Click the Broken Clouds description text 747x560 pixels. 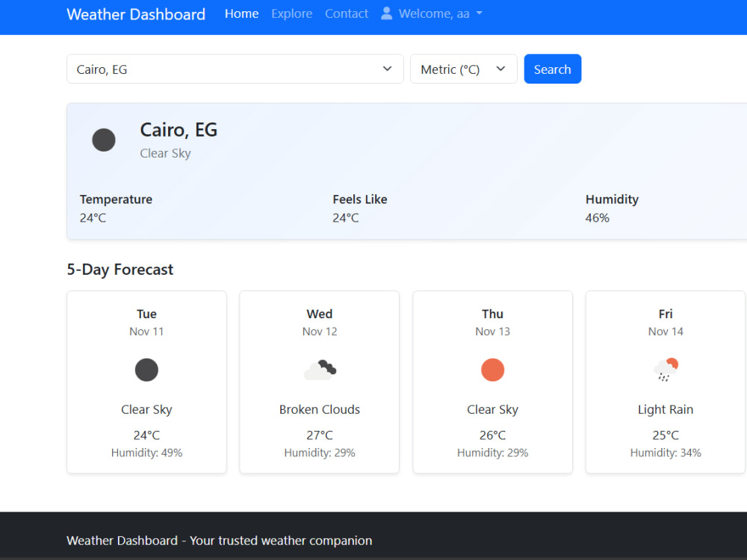(x=320, y=409)
